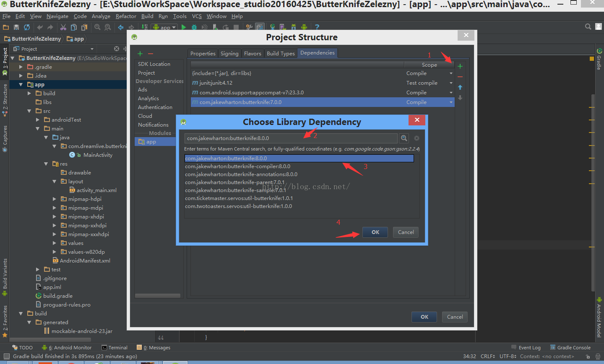Open Scope dropdown for appcompat-v7 row
This screenshot has width=604, height=364.
pyautogui.click(x=451, y=93)
